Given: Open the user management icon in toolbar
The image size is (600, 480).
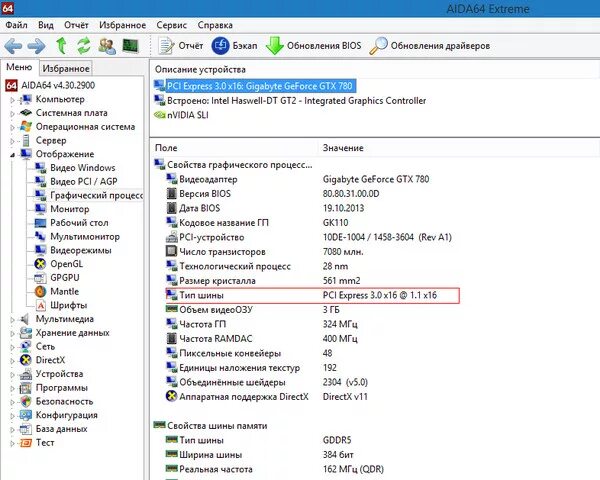Looking at the screenshot, I should (x=107, y=46).
